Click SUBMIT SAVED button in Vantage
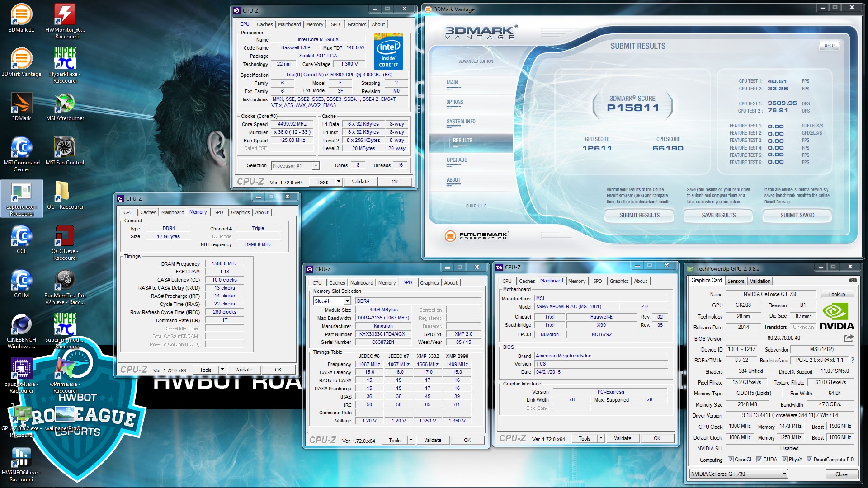868x488 pixels. pyautogui.click(x=797, y=216)
